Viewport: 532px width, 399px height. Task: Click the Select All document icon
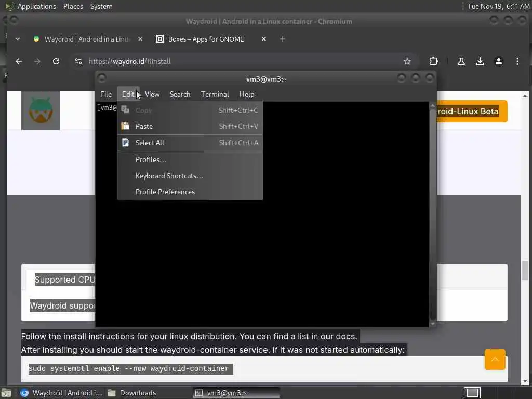click(125, 142)
